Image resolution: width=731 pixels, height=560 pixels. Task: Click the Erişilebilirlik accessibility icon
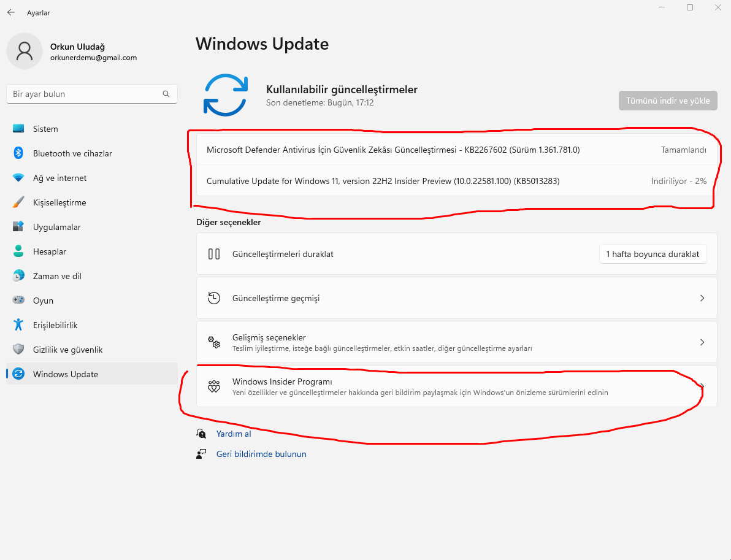[18, 325]
